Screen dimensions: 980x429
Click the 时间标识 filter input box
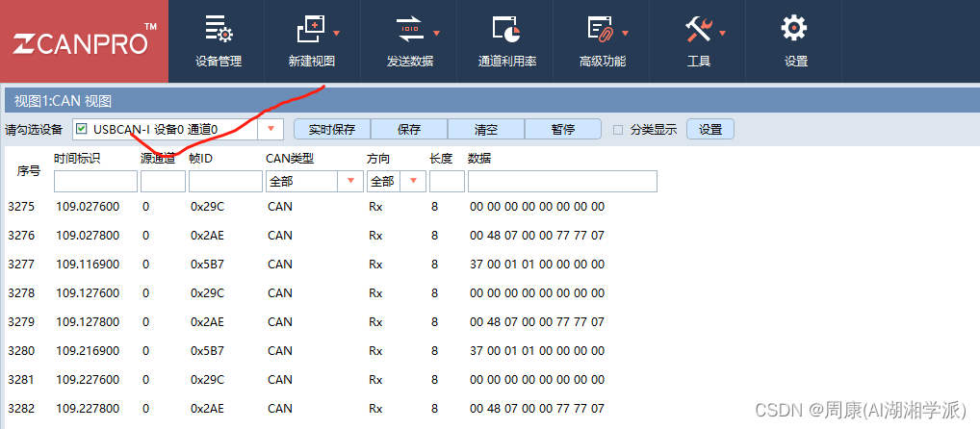pos(95,181)
